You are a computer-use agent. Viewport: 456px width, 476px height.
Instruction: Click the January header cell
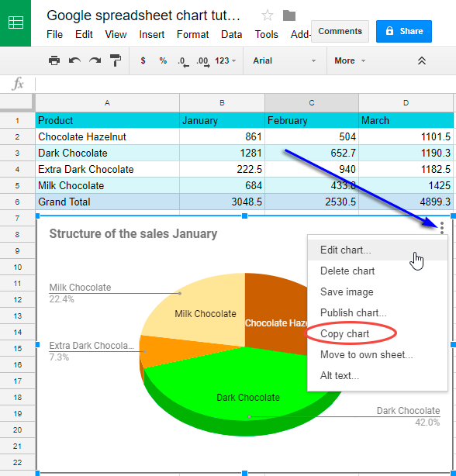(x=222, y=120)
